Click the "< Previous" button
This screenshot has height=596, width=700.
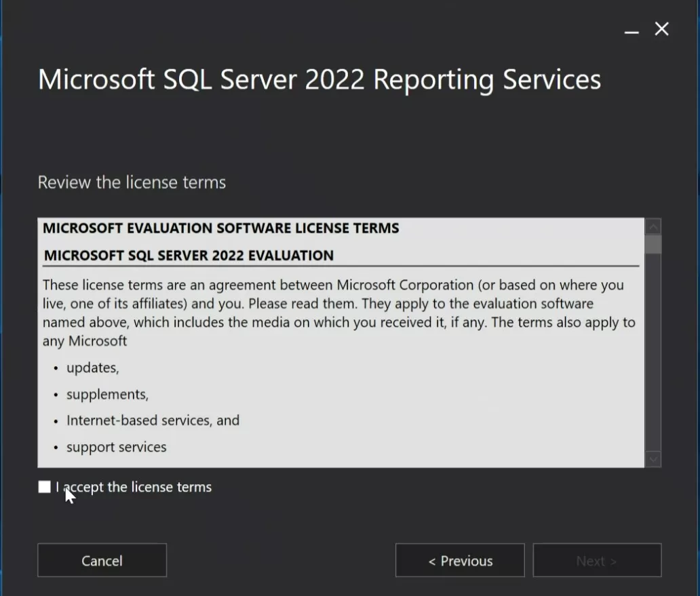tap(459, 560)
